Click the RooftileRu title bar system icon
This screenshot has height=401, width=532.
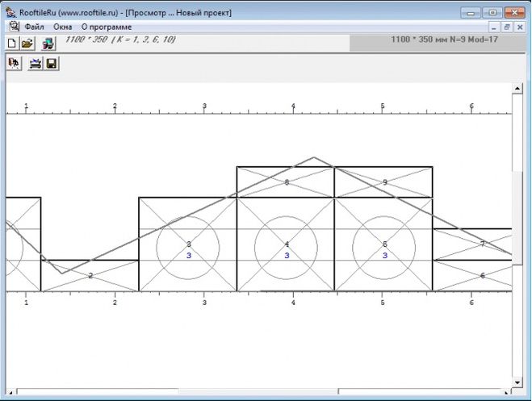click(x=10, y=13)
